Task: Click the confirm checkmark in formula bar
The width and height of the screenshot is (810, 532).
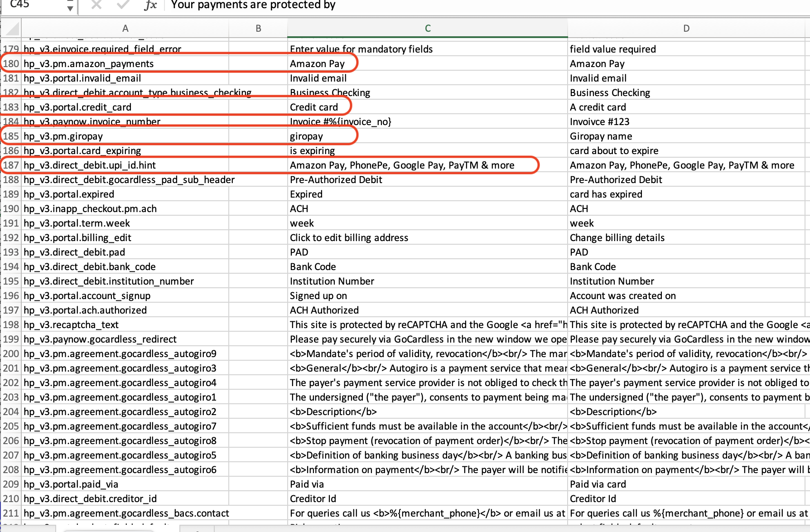Action: pyautogui.click(x=122, y=5)
